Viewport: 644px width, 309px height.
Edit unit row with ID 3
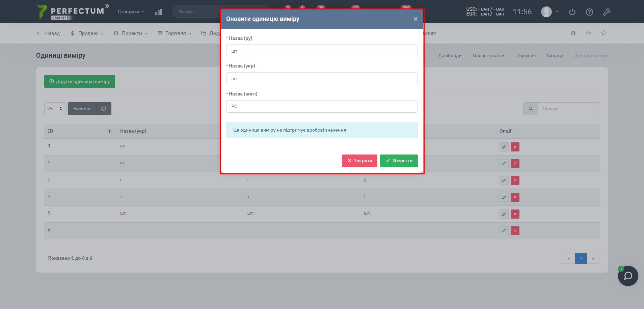pos(504,180)
